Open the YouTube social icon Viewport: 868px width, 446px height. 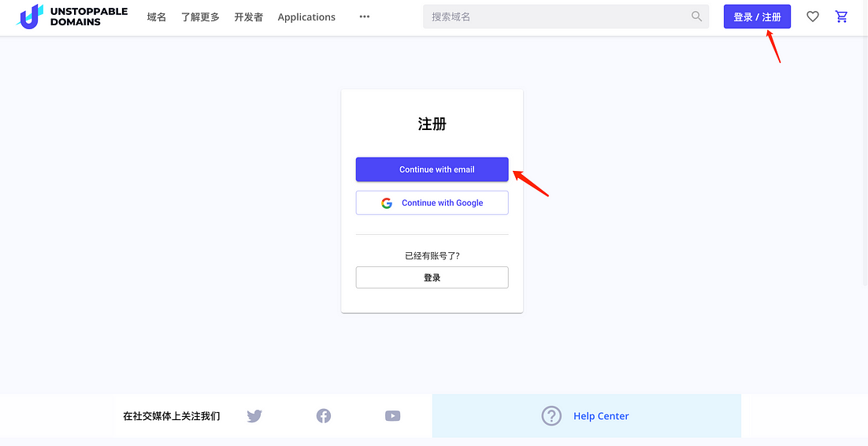click(392, 415)
